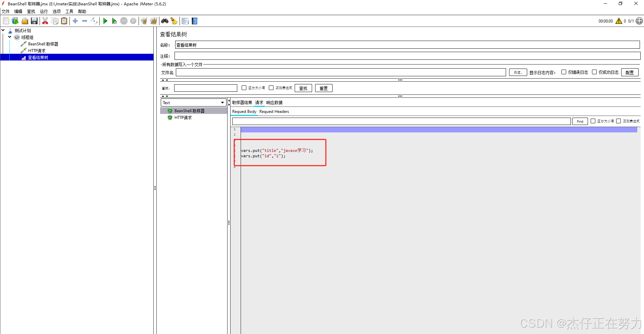Viewport: 644px width, 334px height.
Task: Reset search with yellow brush icon
Action: 174,21
